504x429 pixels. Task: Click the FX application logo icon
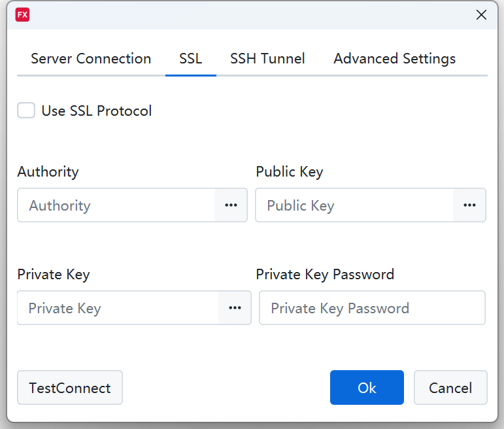[x=23, y=15]
